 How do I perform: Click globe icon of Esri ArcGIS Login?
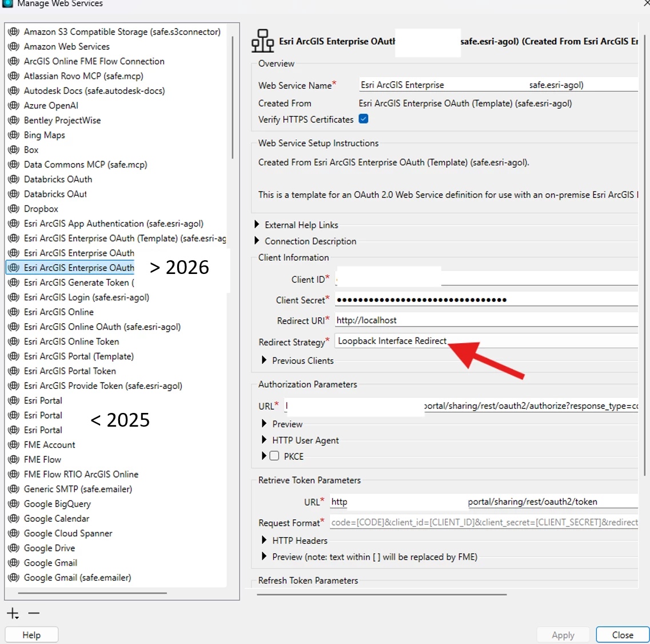(14, 297)
